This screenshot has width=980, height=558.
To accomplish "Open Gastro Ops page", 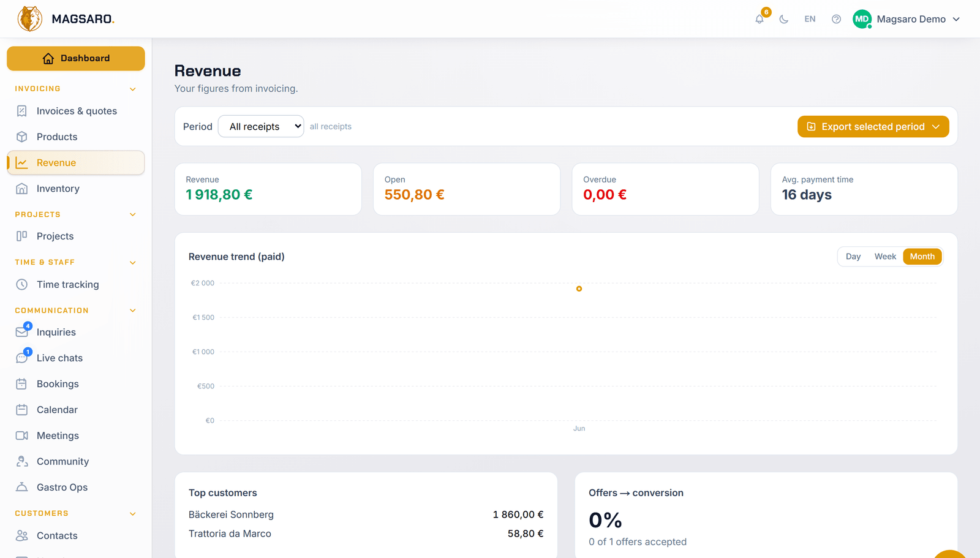I will pyautogui.click(x=76, y=487).
